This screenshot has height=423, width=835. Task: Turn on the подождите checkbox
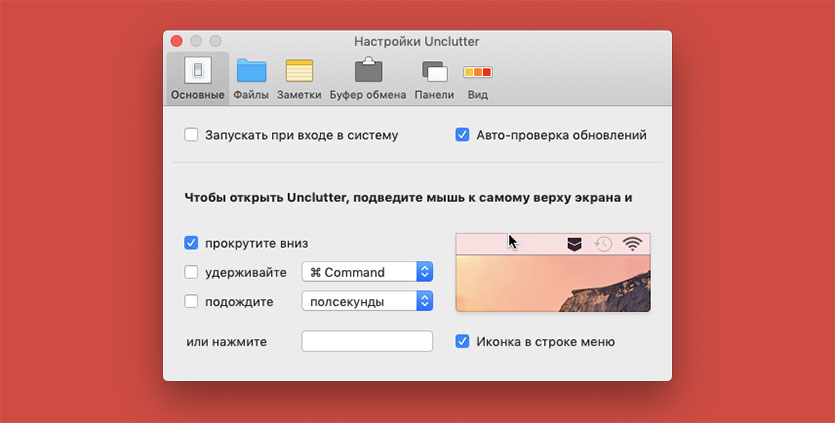tap(191, 301)
